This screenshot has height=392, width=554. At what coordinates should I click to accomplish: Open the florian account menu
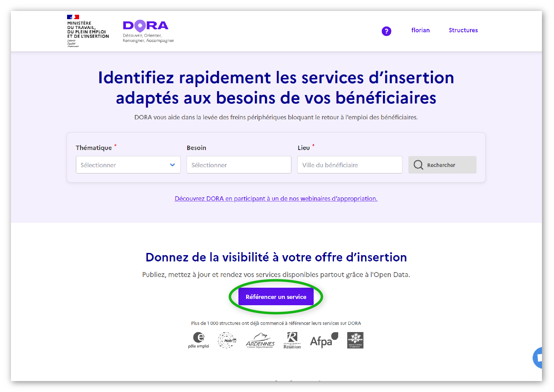(x=420, y=30)
